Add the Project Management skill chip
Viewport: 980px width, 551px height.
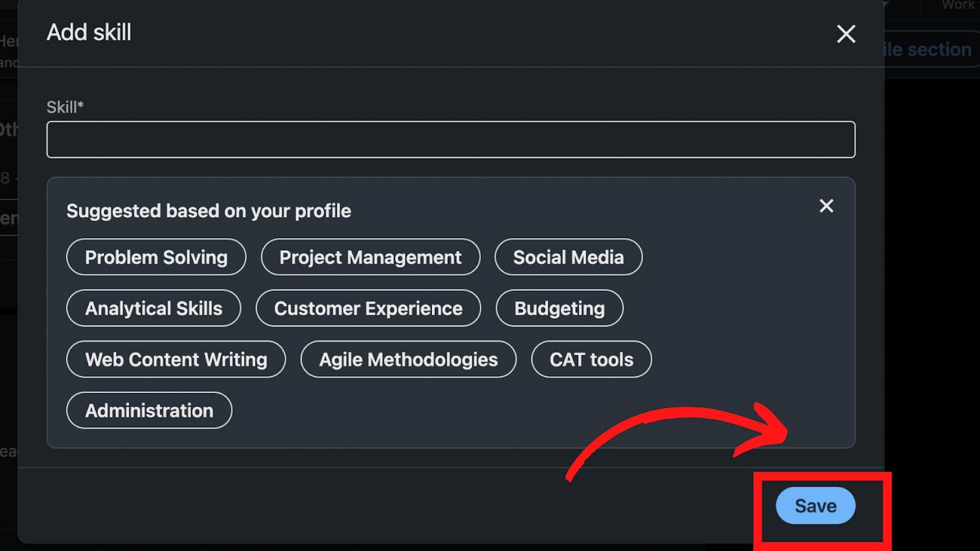[x=371, y=257]
